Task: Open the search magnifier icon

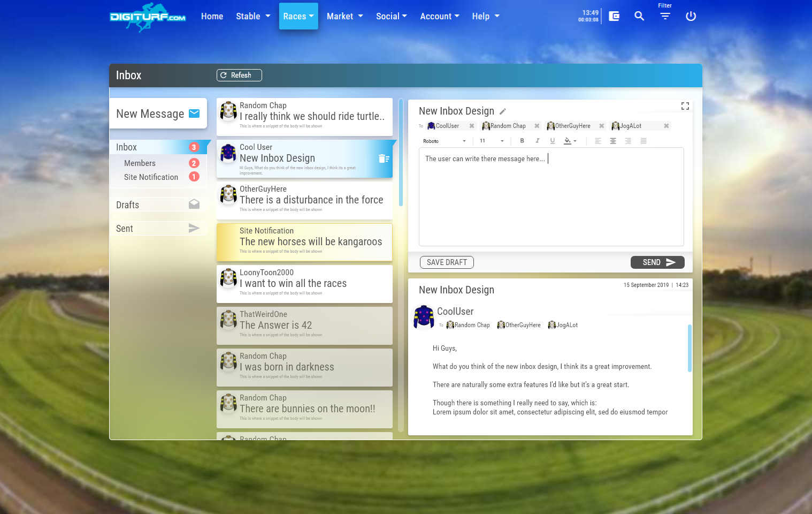Action: click(639, 16)
